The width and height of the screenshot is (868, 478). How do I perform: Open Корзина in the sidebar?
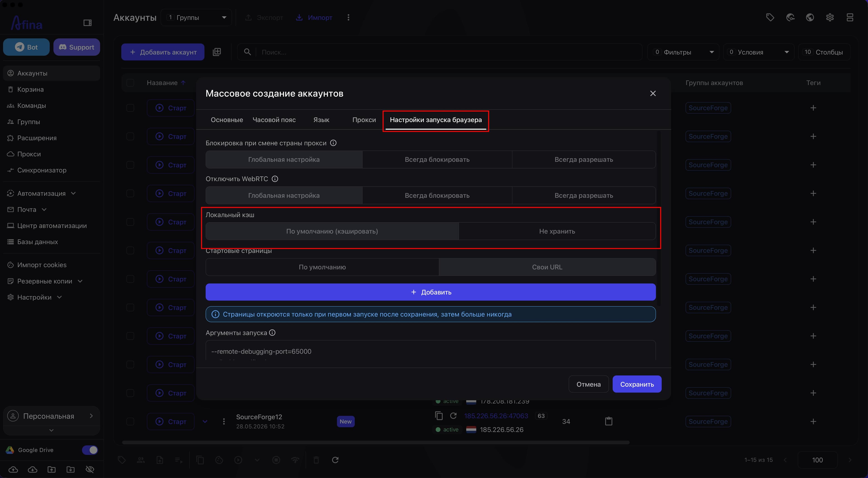pos(52,89)
